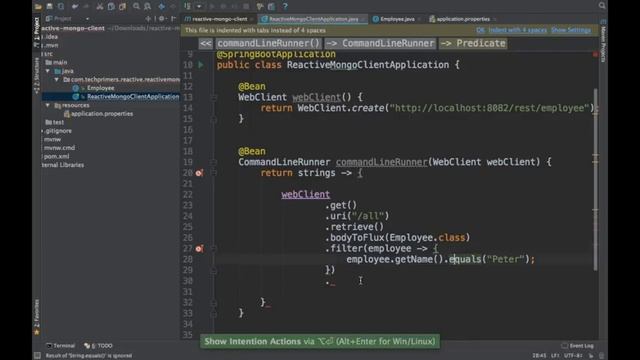The height and width of the screenshot is (360, 640).
Task: Collapse the filter lambda fold marker
Action: pos(213,249)
